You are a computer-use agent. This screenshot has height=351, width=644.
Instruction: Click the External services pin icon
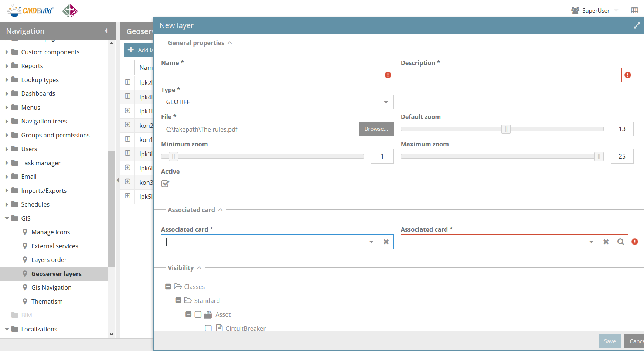(x=25, y=246)
